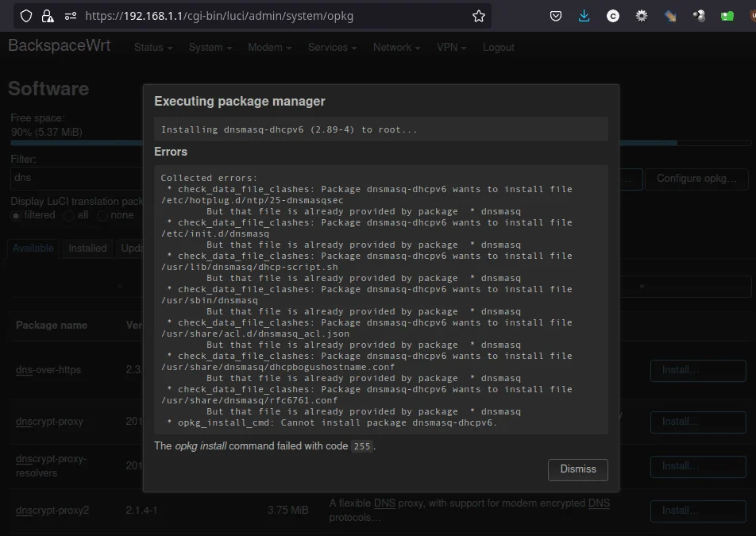
Task: Click the dns-over-https package name
Action: tap(48, 370)
